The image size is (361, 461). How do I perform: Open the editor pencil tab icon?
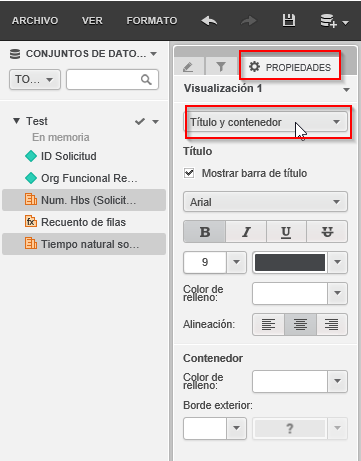point(188,67)
